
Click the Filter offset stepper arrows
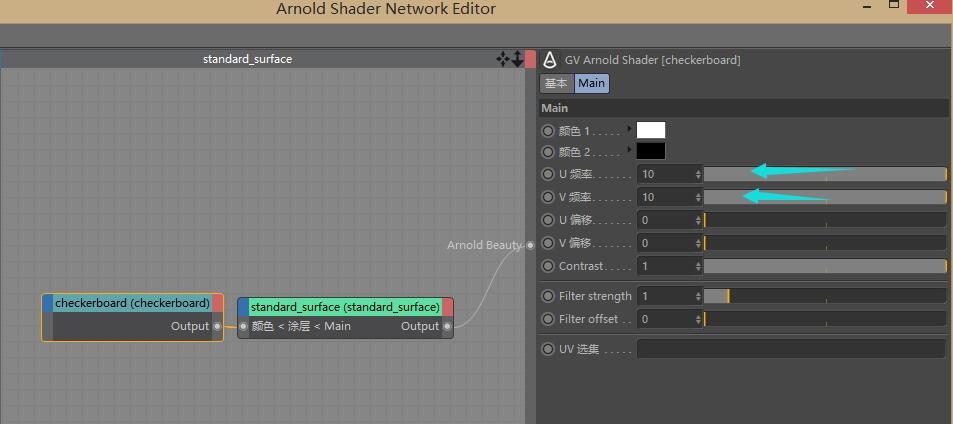[x=698, y=319]
